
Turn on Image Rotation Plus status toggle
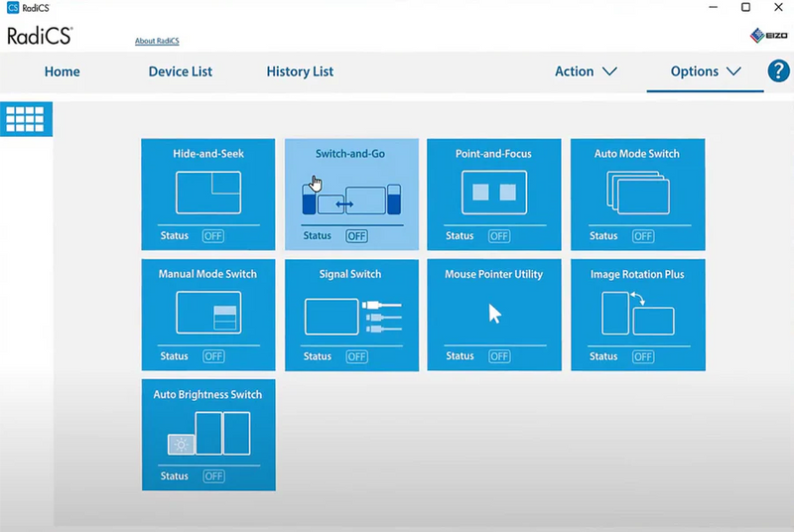click(x=642, y=356)
